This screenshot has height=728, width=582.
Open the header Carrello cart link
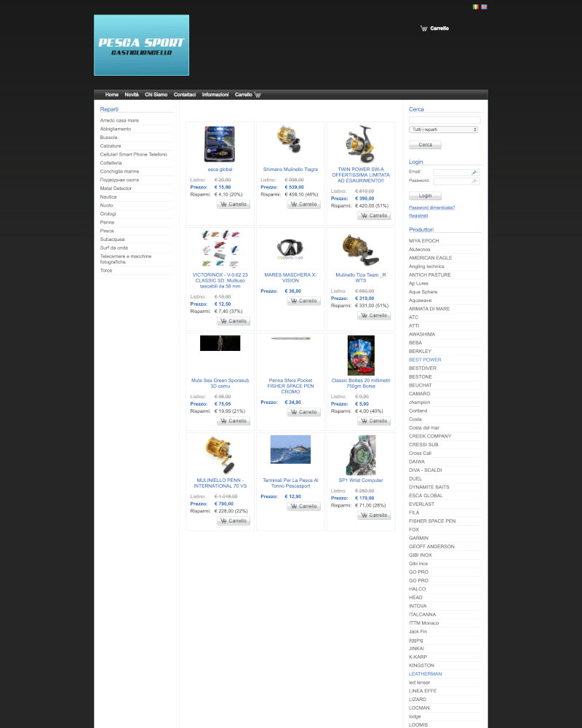tap(434, 28)
